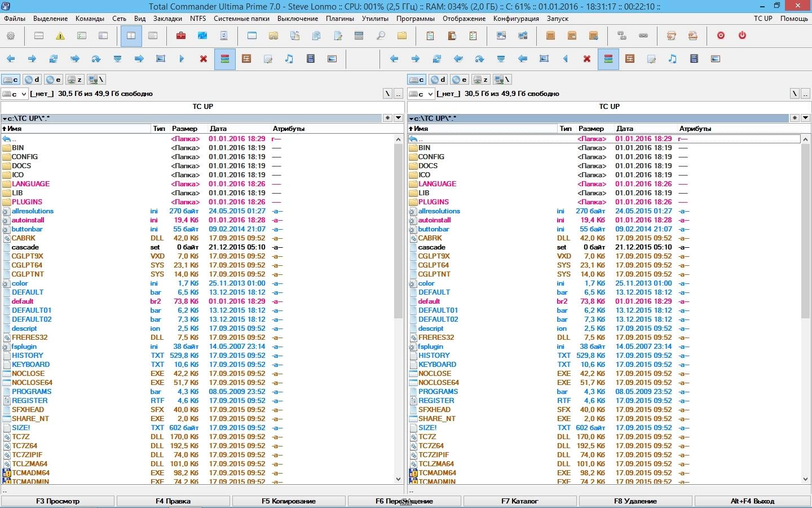The width and height of the screenshot is (812, 508).
Task: Click the left panel scrollbar down arrow
Action: (399, 479)
